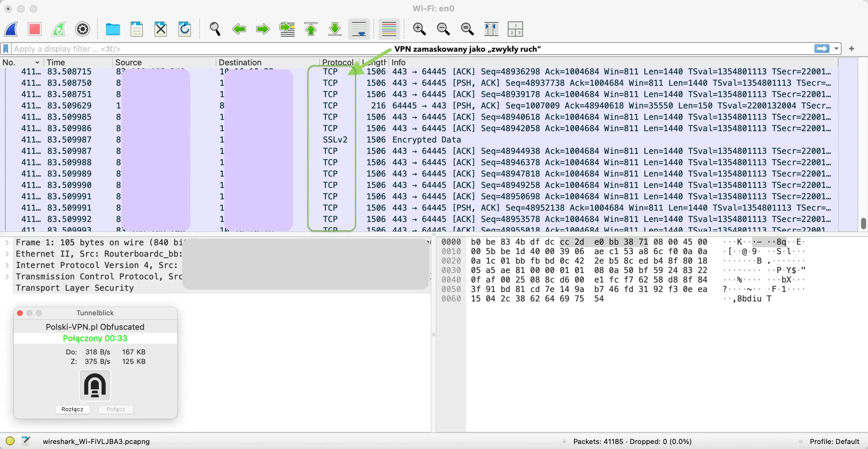Sort packets by Destination column
The height and width of the screenshot is (449, 868).
268,62
